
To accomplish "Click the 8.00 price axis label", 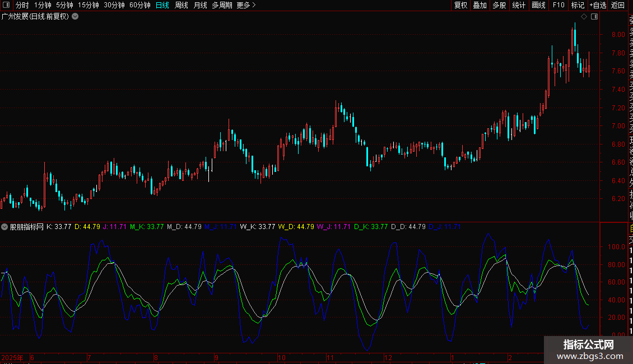I will tap(618, 35).
